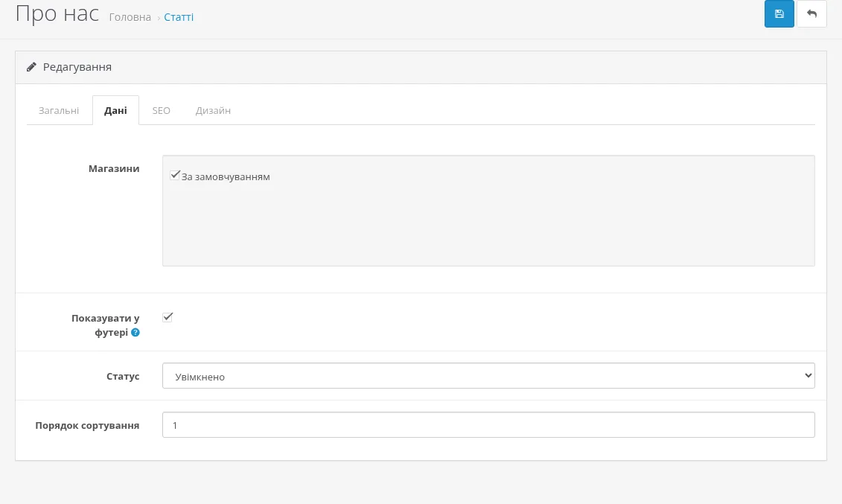Screen dimensions: 842x504
Task: Go to the 'Дизайн' tab
Action: click(213, 111)
